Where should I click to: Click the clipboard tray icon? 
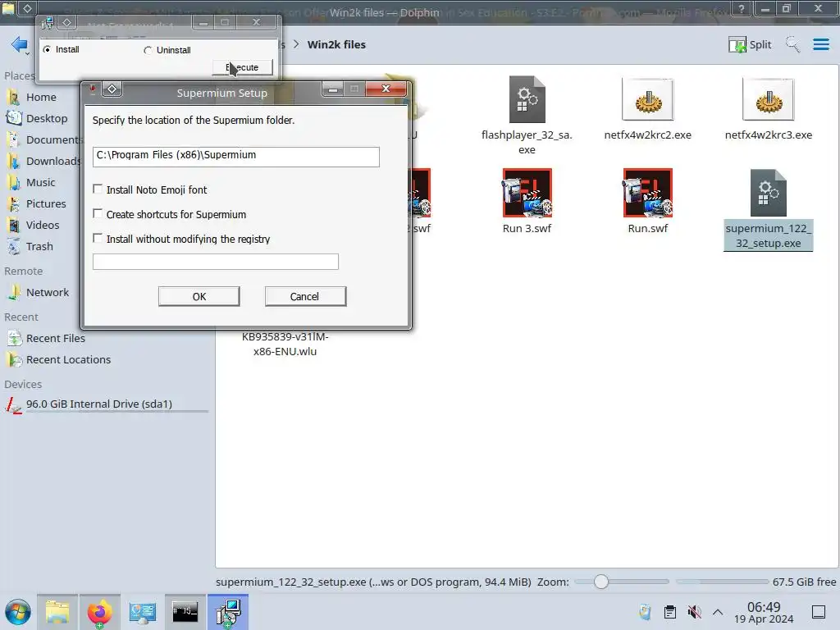669,612
